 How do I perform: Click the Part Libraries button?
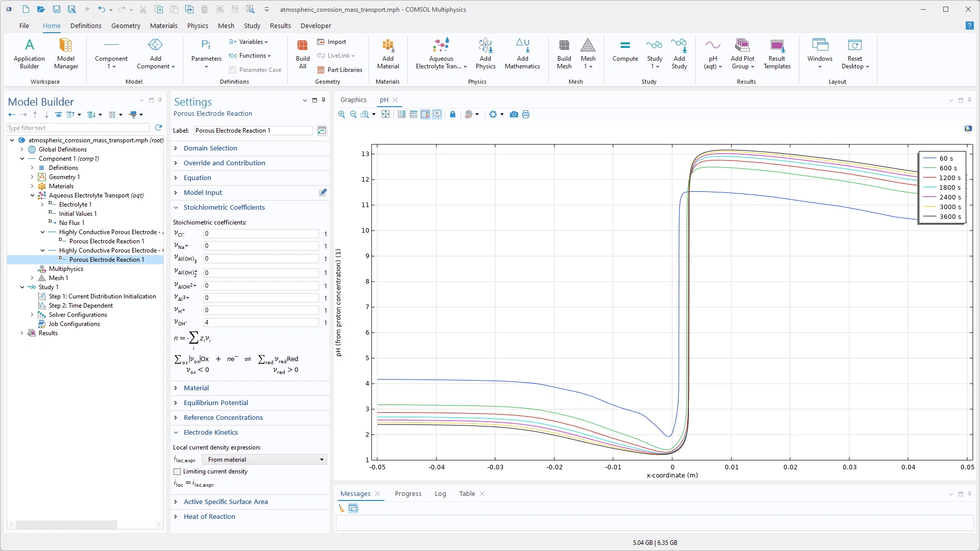340,70
